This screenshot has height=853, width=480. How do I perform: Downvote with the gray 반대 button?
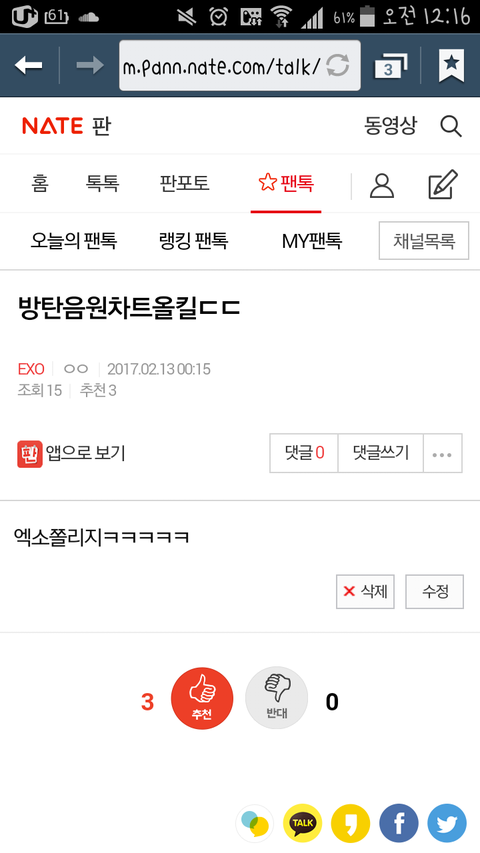276,698
